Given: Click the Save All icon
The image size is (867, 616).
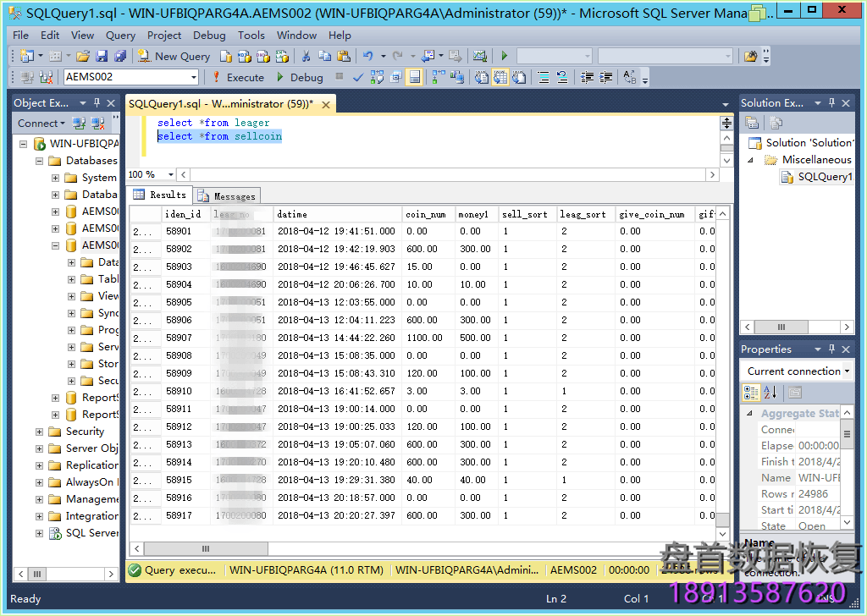Looking at the screenshot, I should click(119, 56).
